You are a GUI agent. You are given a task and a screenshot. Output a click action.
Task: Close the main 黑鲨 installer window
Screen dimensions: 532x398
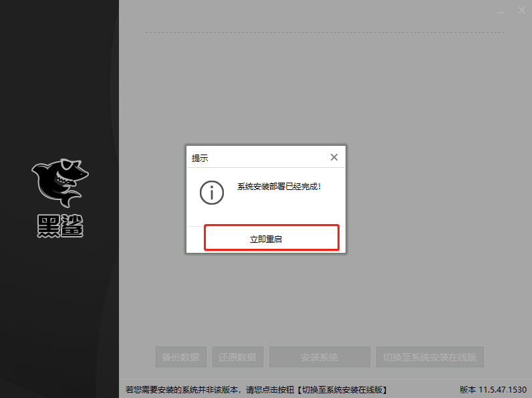coord(520,11)
